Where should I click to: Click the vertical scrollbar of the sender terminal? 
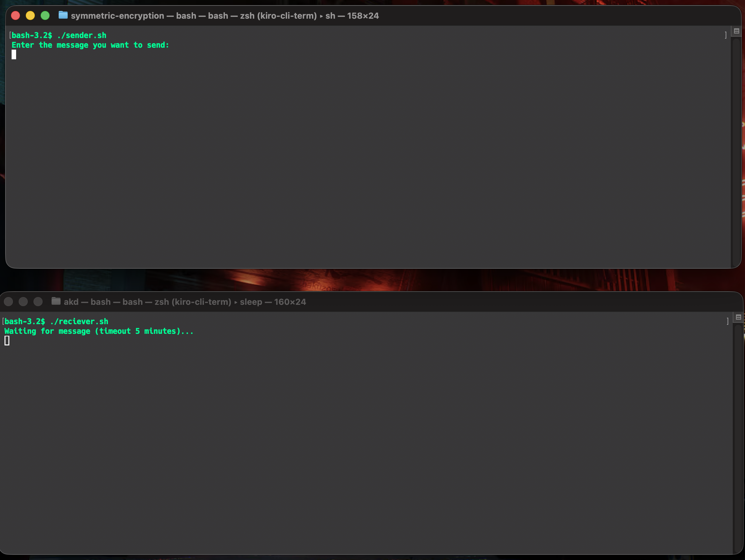coord(736,151)
